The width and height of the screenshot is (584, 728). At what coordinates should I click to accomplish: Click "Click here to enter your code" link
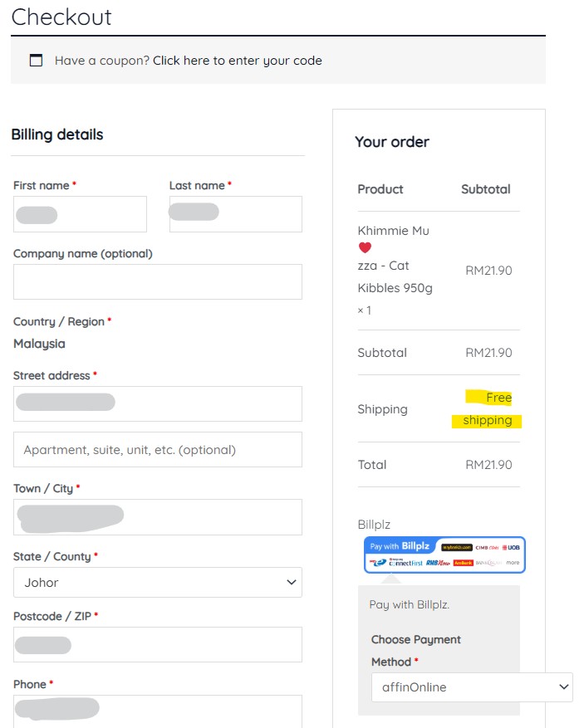[237, 61]
